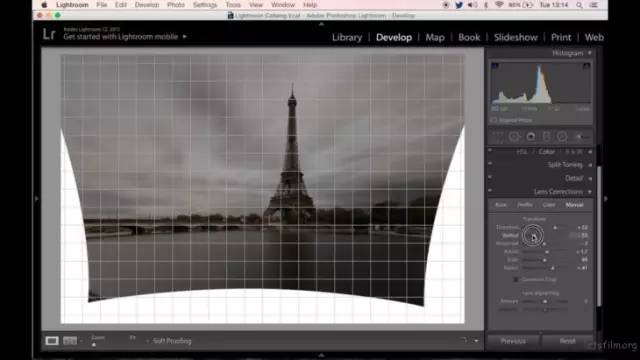Select the Red Eye Correction tool icon
The height and width of the screenshot is (360, 640).
[531, 136]
